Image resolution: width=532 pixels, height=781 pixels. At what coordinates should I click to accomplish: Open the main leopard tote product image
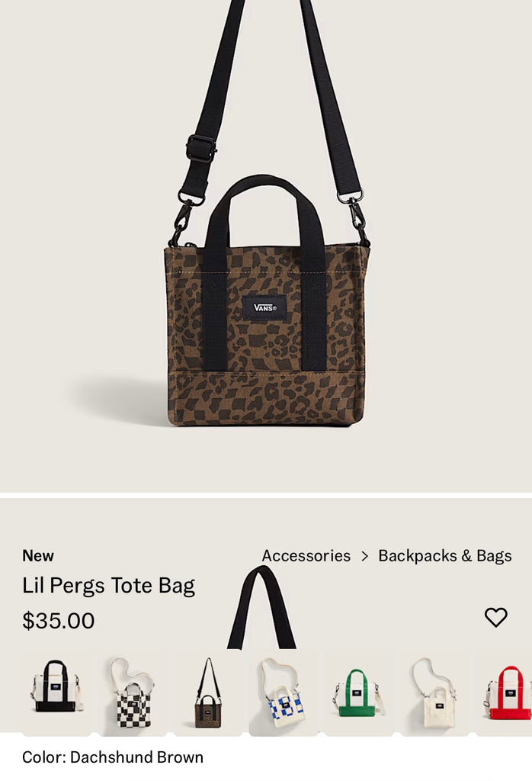click(266, 246)
